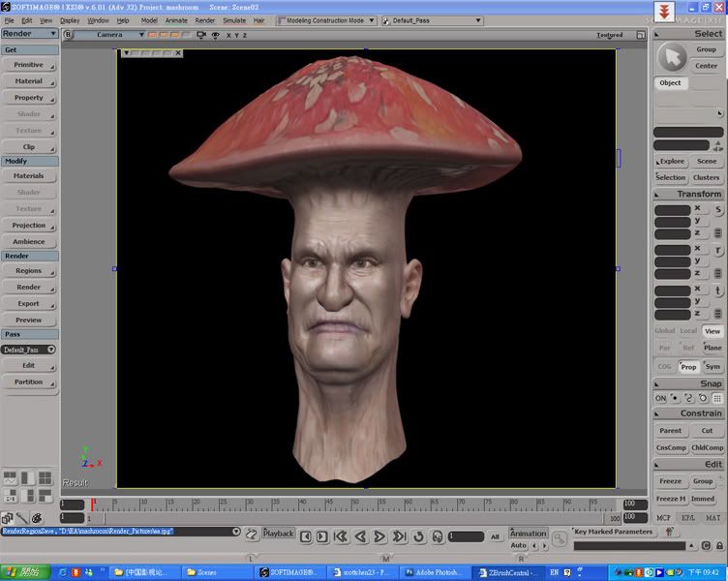Toggle Prop proportional modeling

click(688, 367)
